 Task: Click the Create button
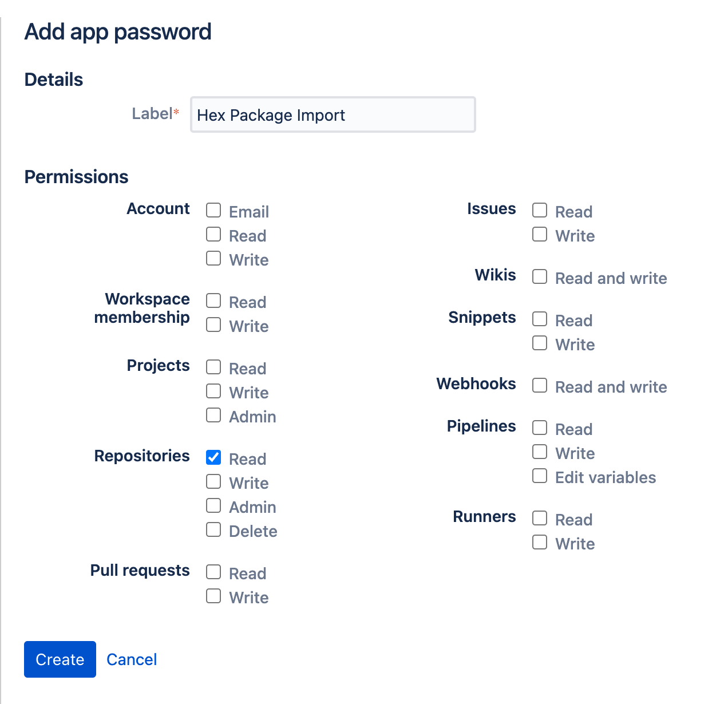pyautogui.click(x=60, y=659)
